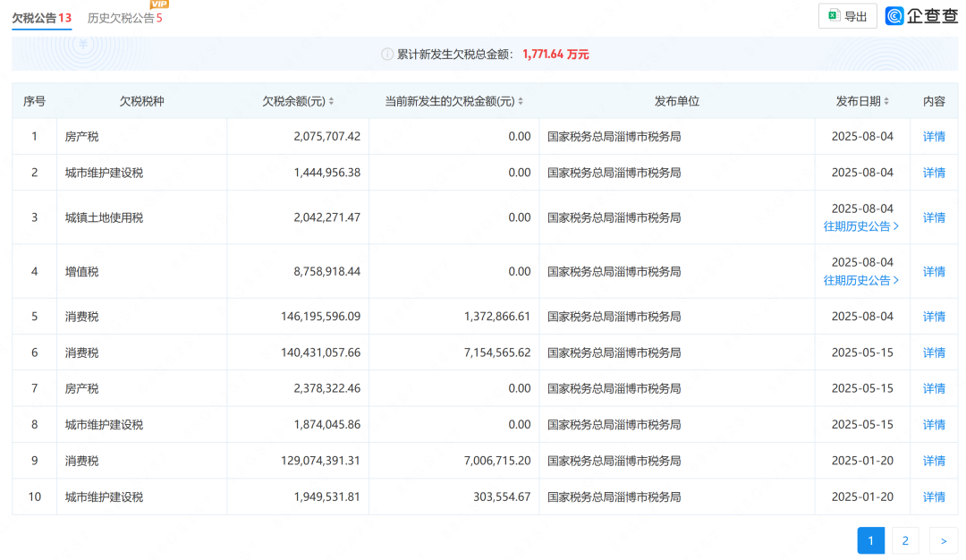Sort by 发布日期 column arrows

pyautogui.click(x=886, y=102)
